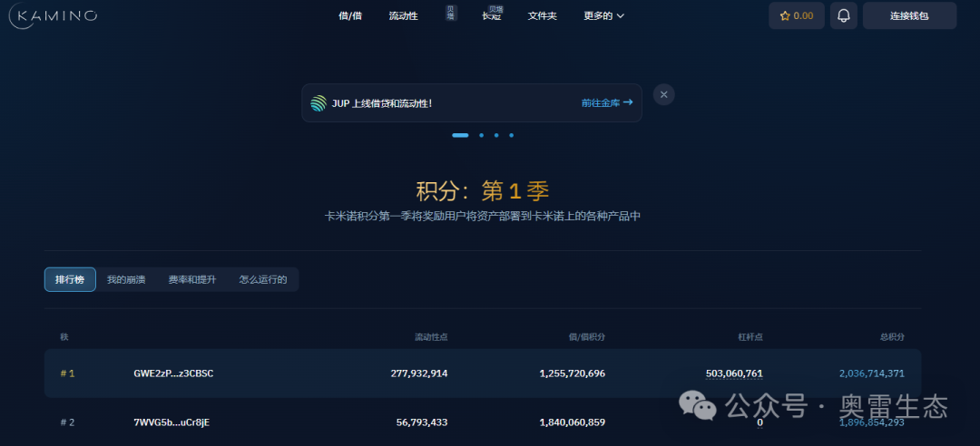The width and height of the screenshot is (980, 446).
Task: Click wallet address 7WVG5b...uCr8jE
Action: pos(171,422)
